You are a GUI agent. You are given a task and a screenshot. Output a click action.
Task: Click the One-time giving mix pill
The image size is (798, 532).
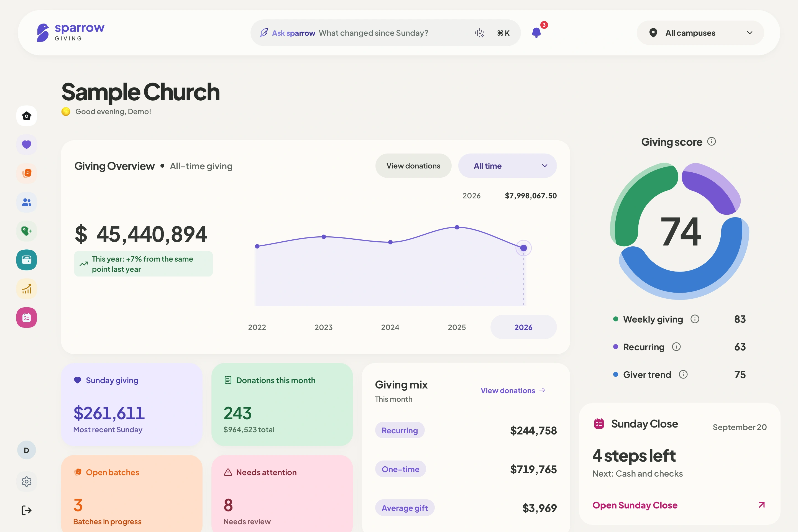tap(400, 469)
